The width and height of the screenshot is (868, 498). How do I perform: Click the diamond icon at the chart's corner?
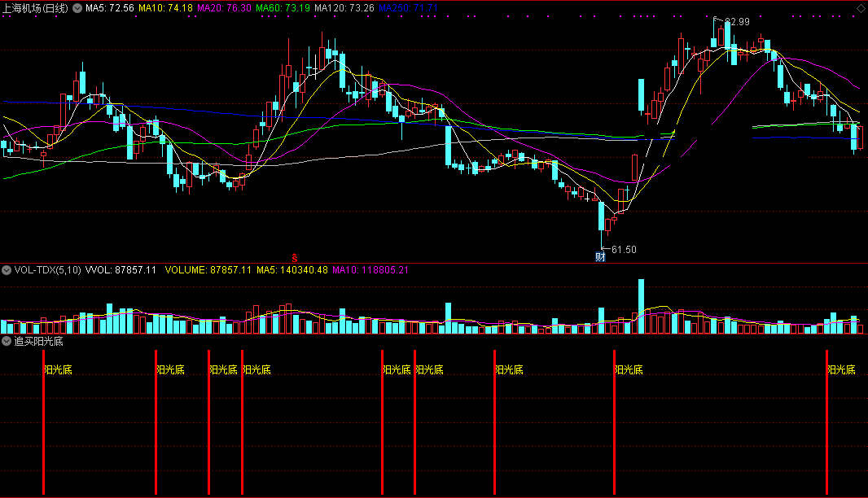pyautogui.click(x=860, y=8)
